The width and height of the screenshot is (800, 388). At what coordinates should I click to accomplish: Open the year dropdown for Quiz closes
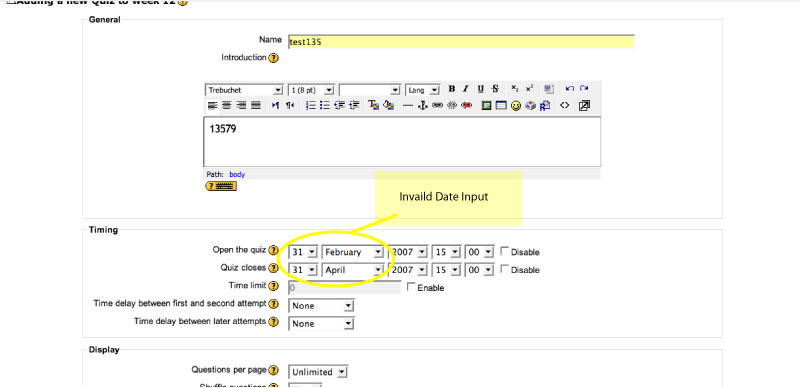tap(407, 270)
